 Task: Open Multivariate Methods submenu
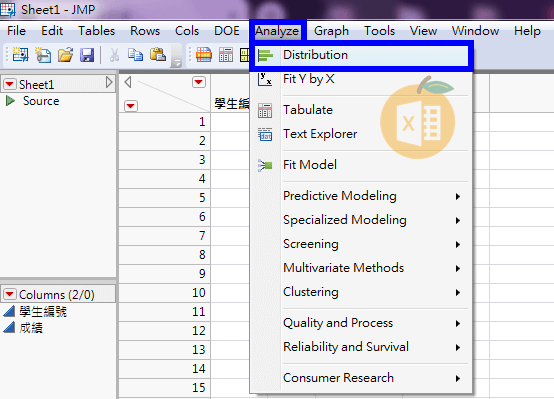point(361,268)
